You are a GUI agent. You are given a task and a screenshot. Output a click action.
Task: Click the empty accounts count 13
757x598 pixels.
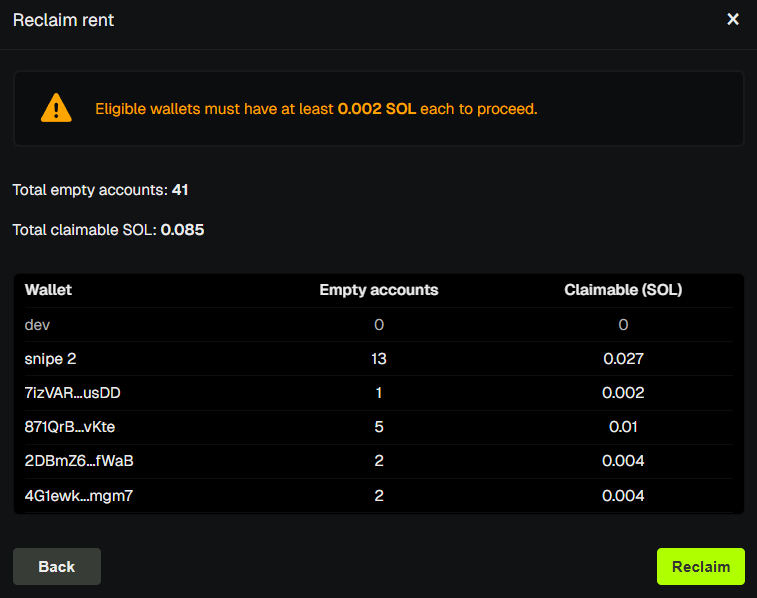click(x=378, y=359)
